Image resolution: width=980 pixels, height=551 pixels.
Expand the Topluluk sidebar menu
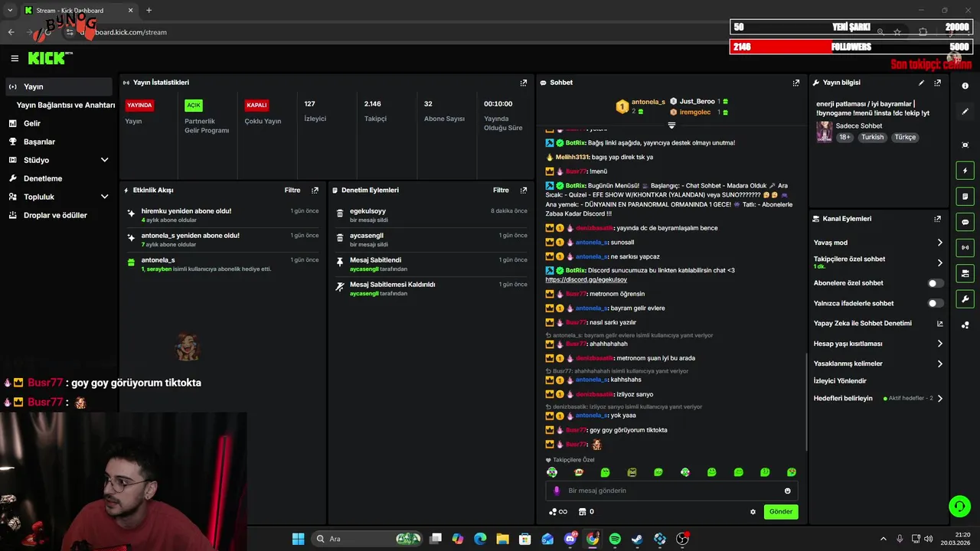point(104,197)
